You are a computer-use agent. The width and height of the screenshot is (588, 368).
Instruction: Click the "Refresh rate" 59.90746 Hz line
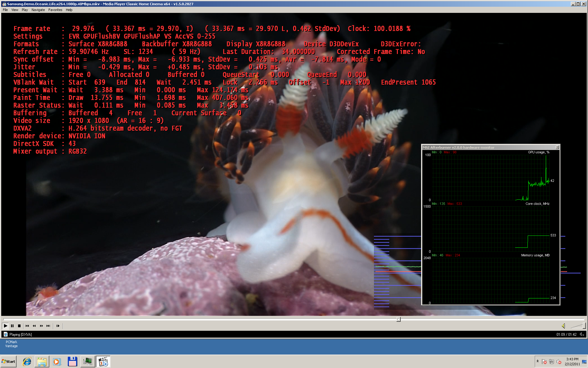point(219,52)
